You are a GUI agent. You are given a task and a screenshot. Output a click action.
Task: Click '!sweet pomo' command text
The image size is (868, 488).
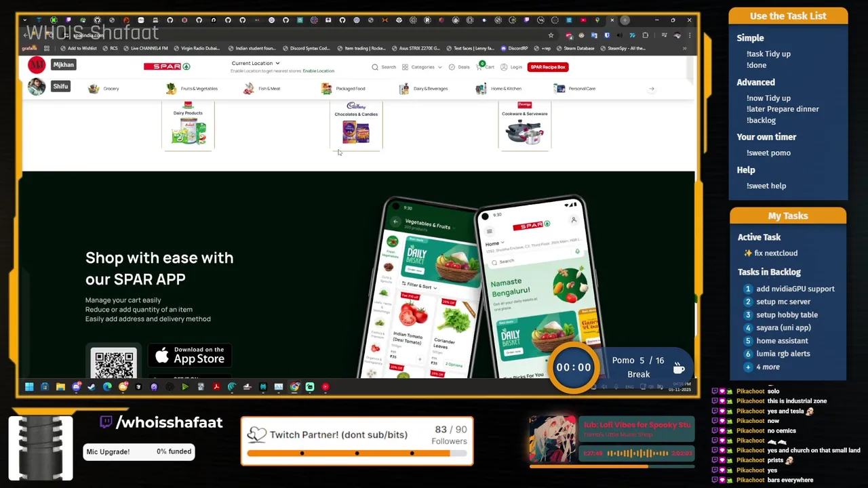[x=768, y=152]
